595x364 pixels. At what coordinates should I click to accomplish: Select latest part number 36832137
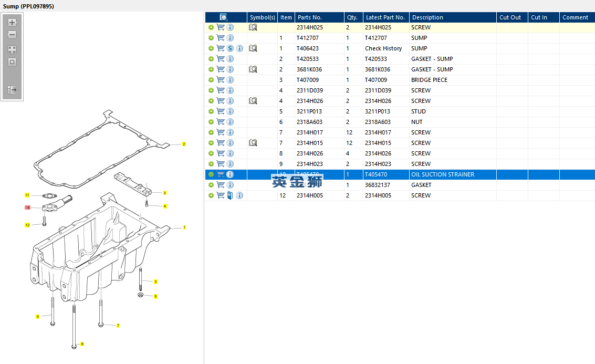point(378,185)
